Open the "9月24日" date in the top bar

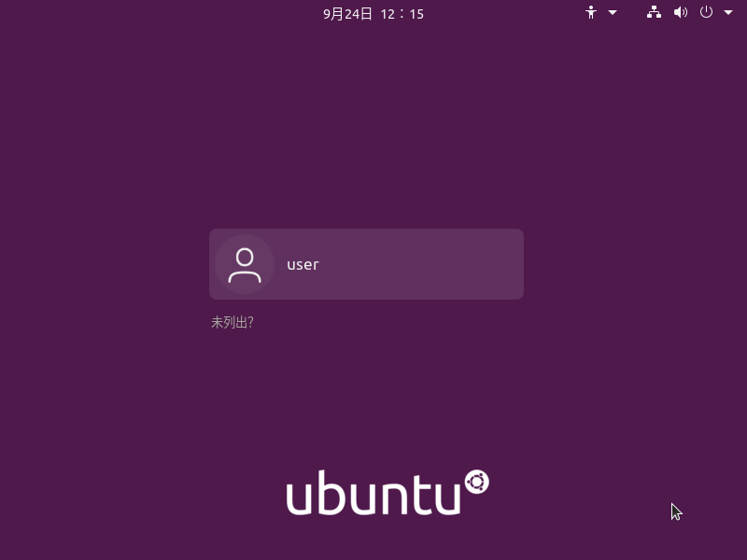point(347,14)
